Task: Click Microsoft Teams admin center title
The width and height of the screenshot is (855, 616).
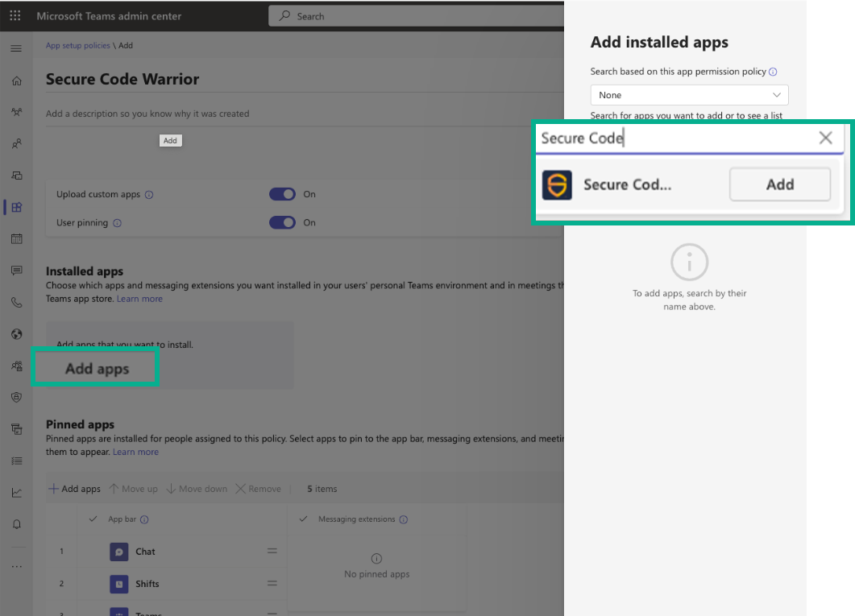Action: [109, 16]
